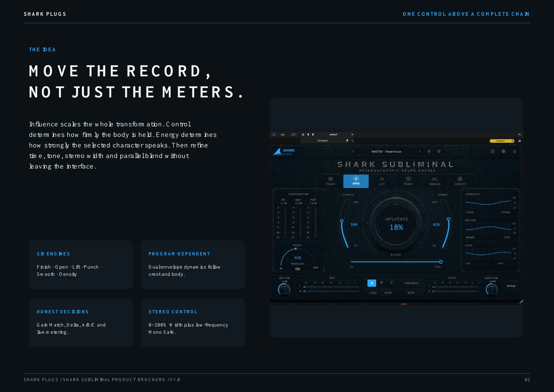Click the 92% Width value

(298, 258)
